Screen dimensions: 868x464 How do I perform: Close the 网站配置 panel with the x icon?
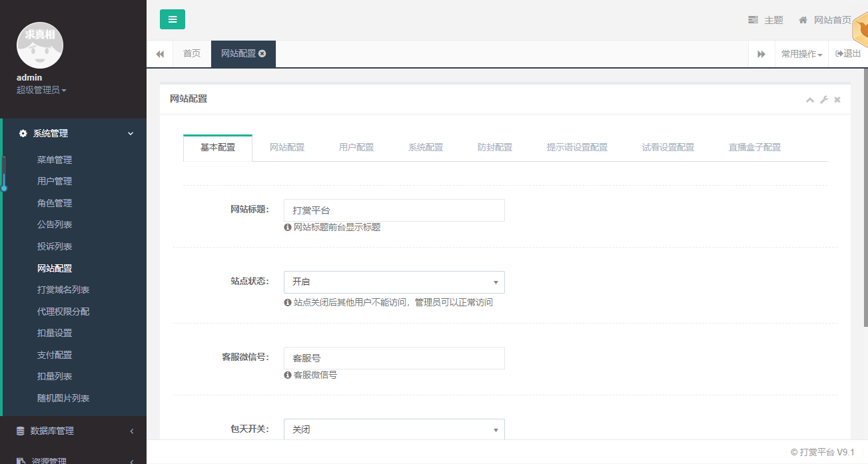(837, 100)
